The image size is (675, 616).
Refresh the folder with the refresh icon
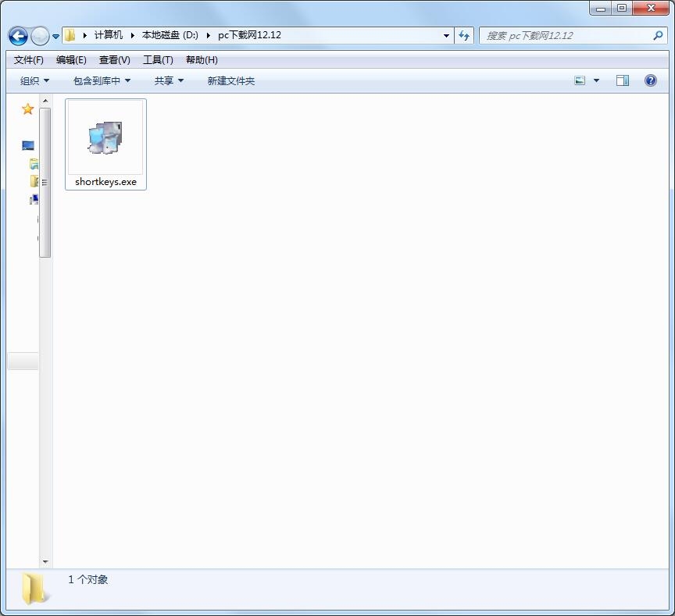pyautogui.click(x=464, y=36)
